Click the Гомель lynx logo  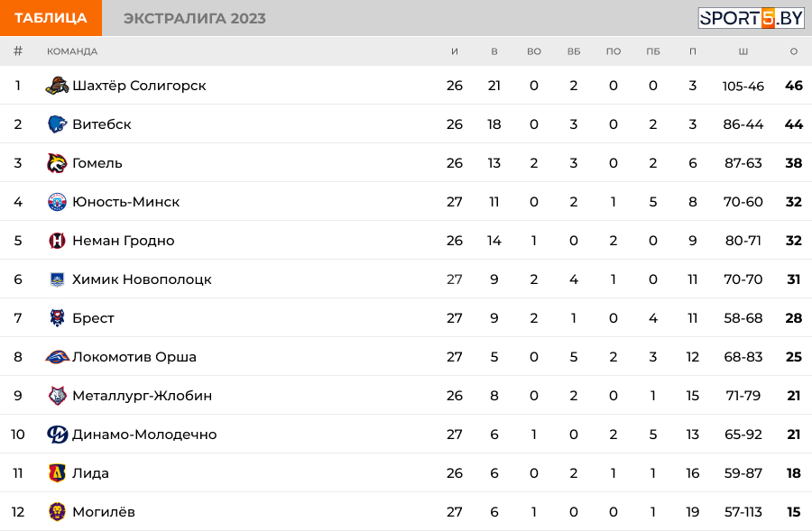tap(57, 163)
